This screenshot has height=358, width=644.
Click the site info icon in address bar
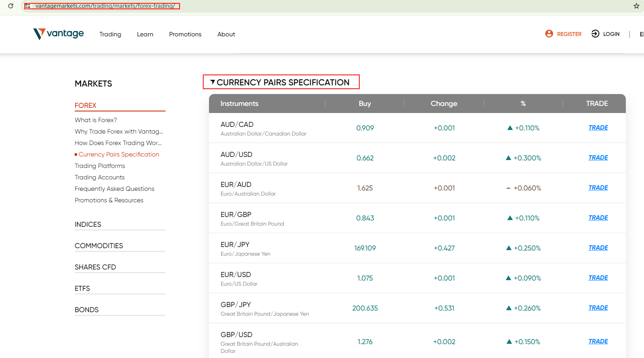28,6
